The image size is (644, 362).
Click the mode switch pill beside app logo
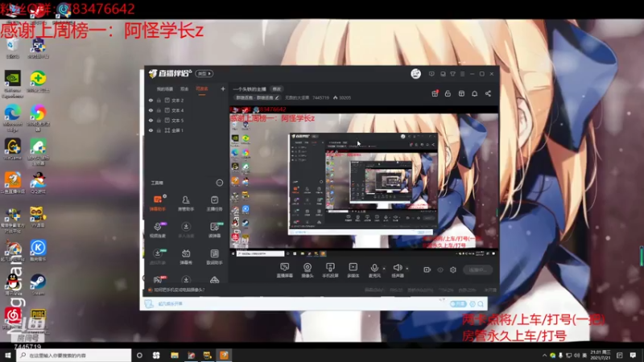204,73
